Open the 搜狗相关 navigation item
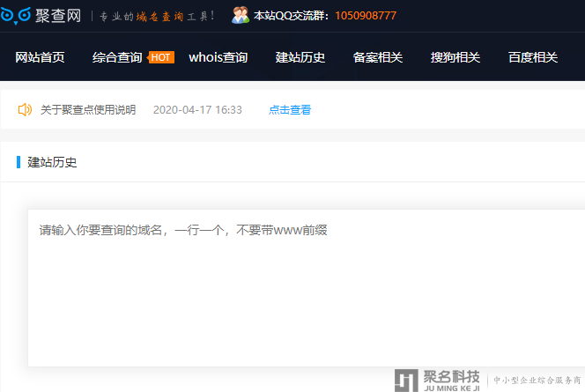 (x=455, y=57)
